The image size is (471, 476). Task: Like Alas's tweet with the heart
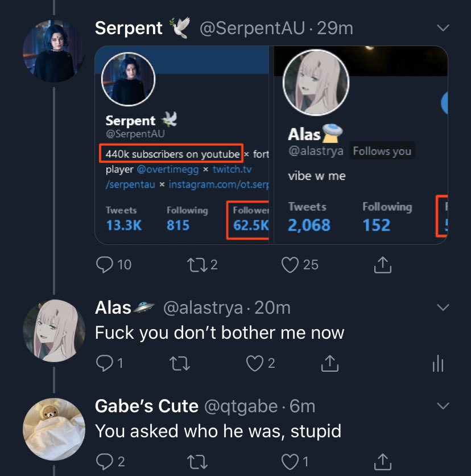(254, 363)
